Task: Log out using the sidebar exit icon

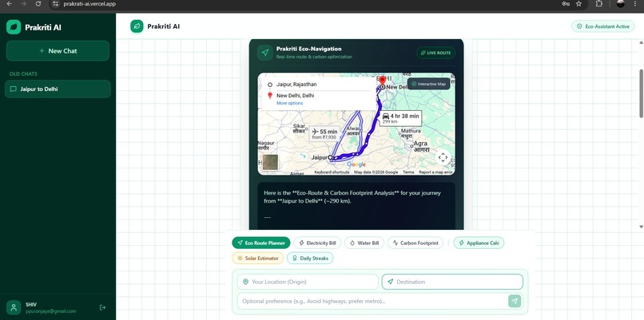Action: 103,307
